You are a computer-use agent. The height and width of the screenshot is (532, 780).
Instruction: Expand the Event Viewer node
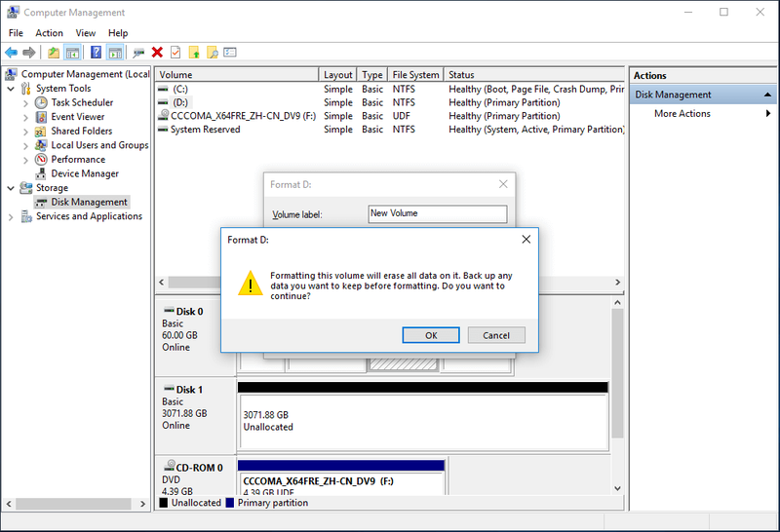pyautogui.click(x=25, y=117)
